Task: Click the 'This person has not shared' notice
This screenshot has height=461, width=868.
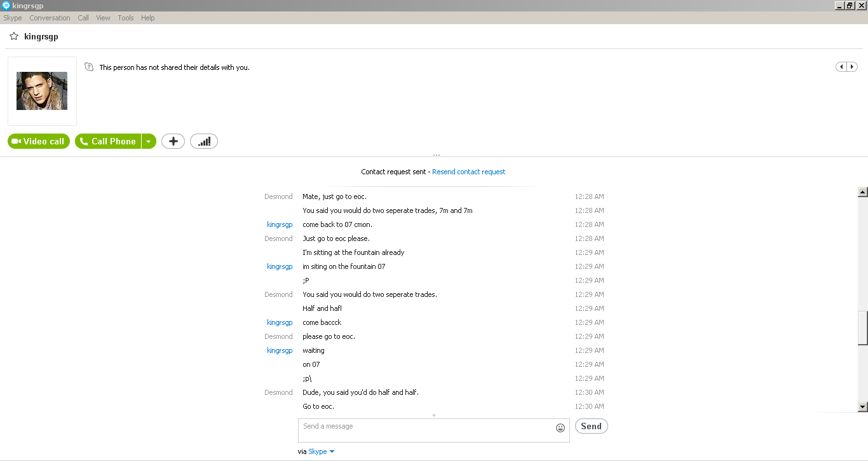Action: [174, 67]
